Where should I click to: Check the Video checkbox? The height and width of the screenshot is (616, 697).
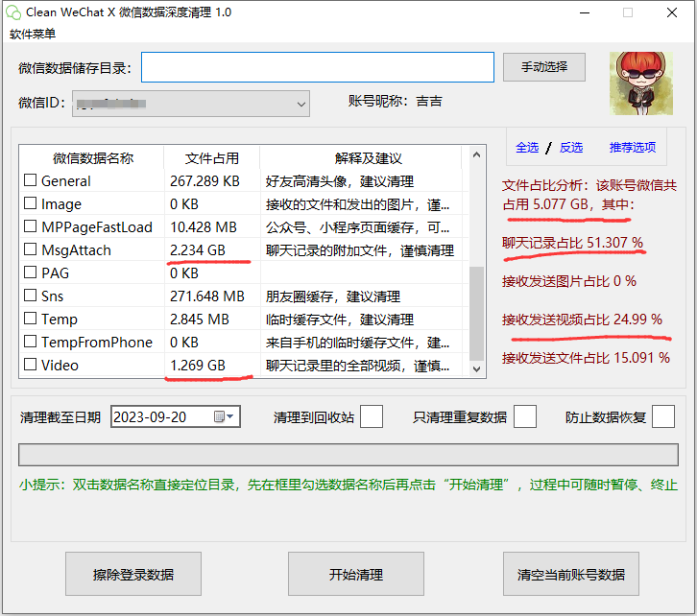30,365
